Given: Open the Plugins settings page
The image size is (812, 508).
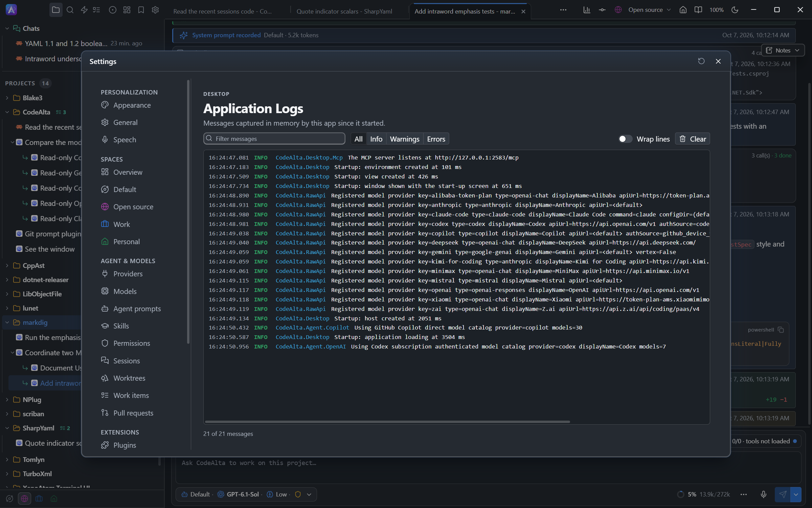Looking at the screenshot, I should [x=125, y=445].
